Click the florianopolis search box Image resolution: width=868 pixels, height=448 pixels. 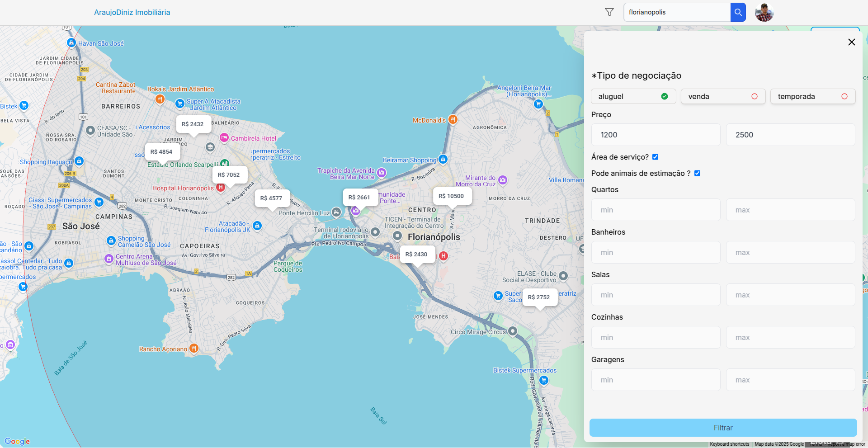click(x=677, y=12)
